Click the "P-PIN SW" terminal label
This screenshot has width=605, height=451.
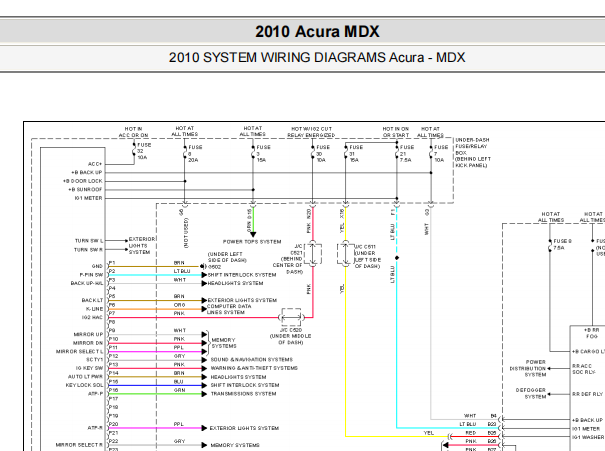click(x=91, y=275)
